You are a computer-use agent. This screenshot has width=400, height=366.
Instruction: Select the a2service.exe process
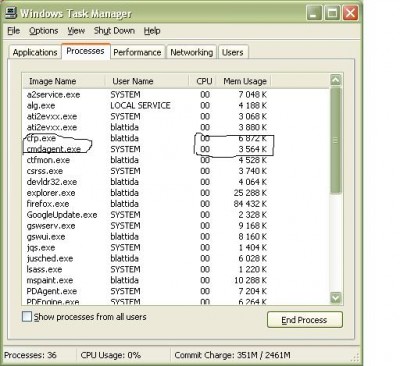tap(53, 95)
